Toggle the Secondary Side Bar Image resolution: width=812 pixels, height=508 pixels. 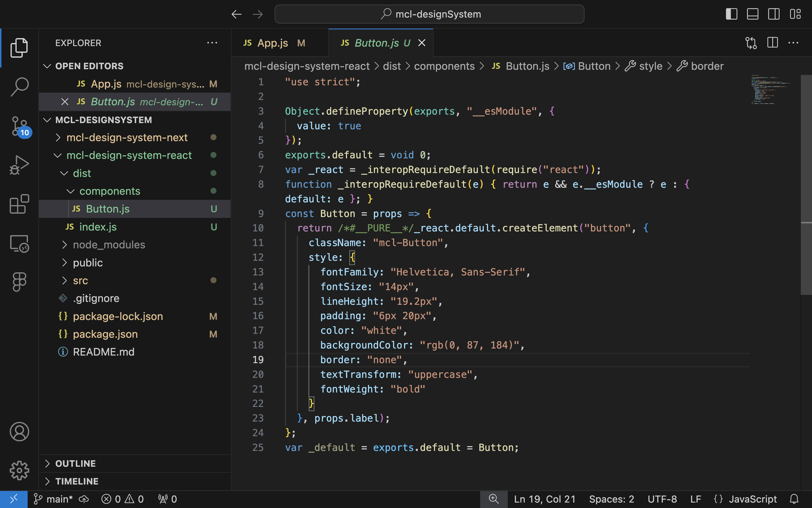coord(774,14)
